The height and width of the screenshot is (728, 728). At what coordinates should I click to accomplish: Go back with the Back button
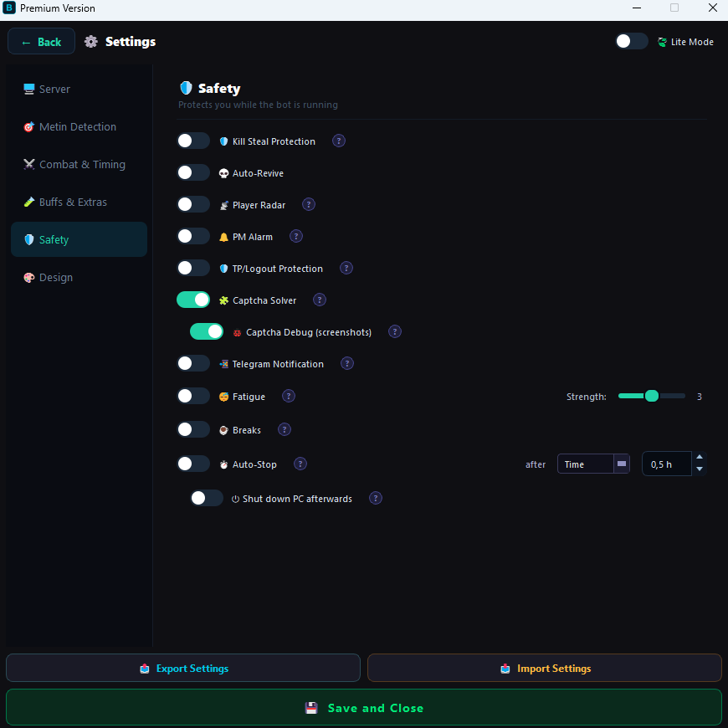coord(41,41)
